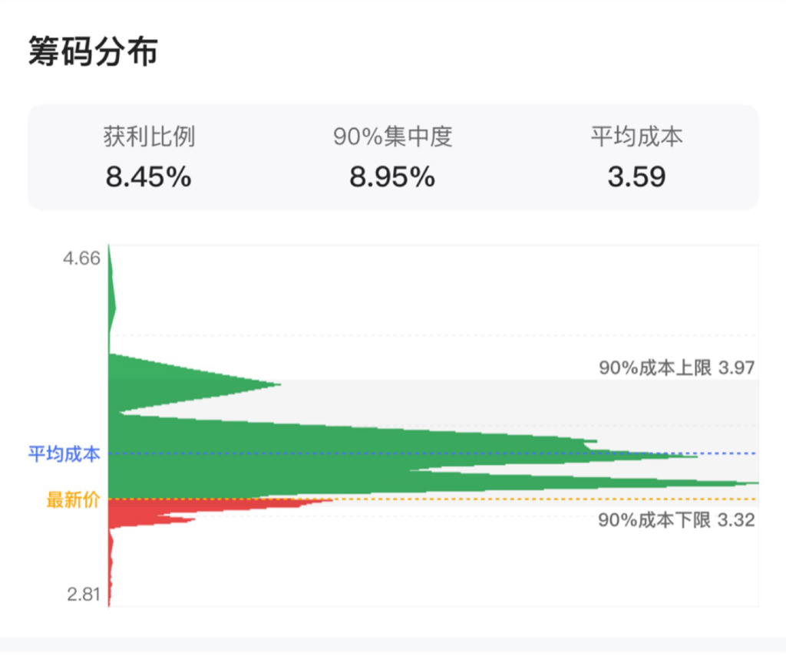Click the blue 平均成本 axis label

(64, 454)
